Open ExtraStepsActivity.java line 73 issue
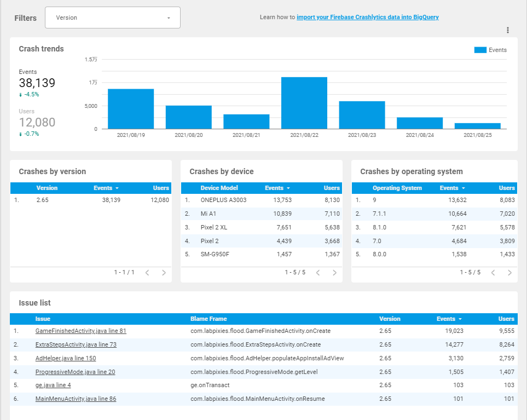The width and height of the screenshot is (527, 420). (76, 344)
